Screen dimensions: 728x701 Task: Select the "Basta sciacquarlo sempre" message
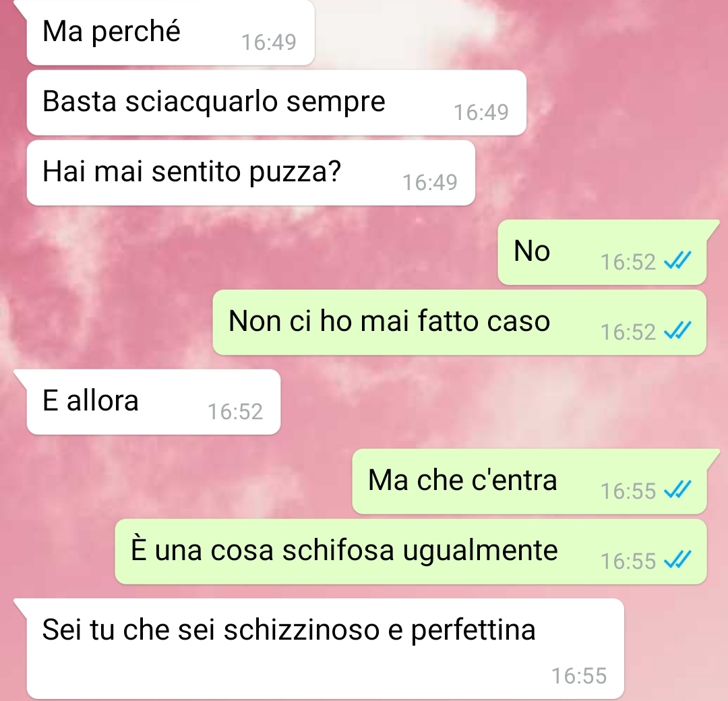click(x=276, y=102)
